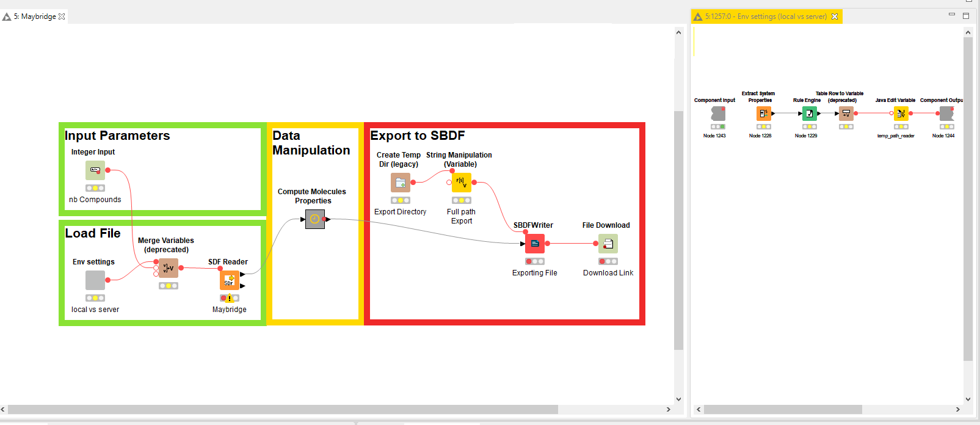
Task: Click Maybridge canvas scroll left arrow
Action: pyautogui.click(x=3, y=409)
